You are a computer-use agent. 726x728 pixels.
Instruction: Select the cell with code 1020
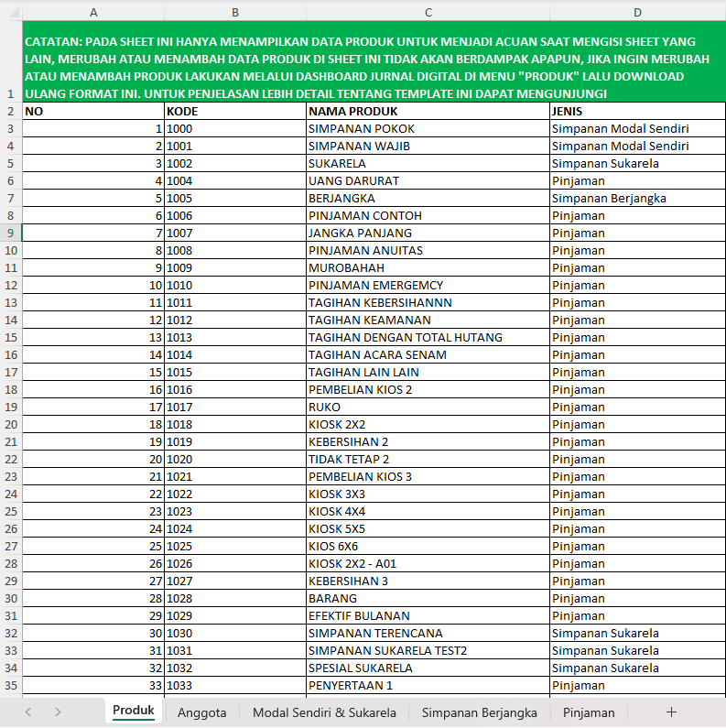coord(235,459)
